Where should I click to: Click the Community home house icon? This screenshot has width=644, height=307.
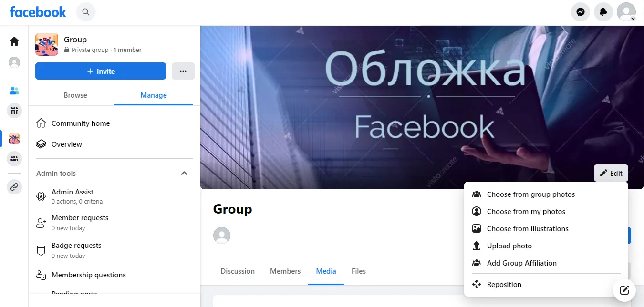pyautogui.click(x=41, y=123)
